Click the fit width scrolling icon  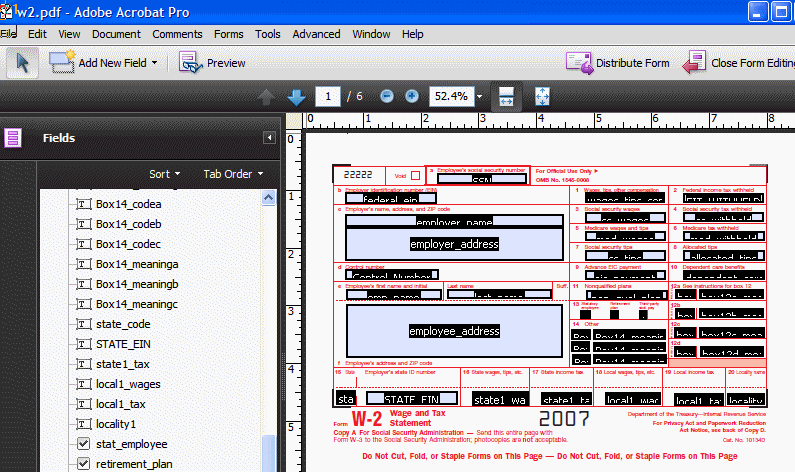pyautogui.click(x=507, y=96)
